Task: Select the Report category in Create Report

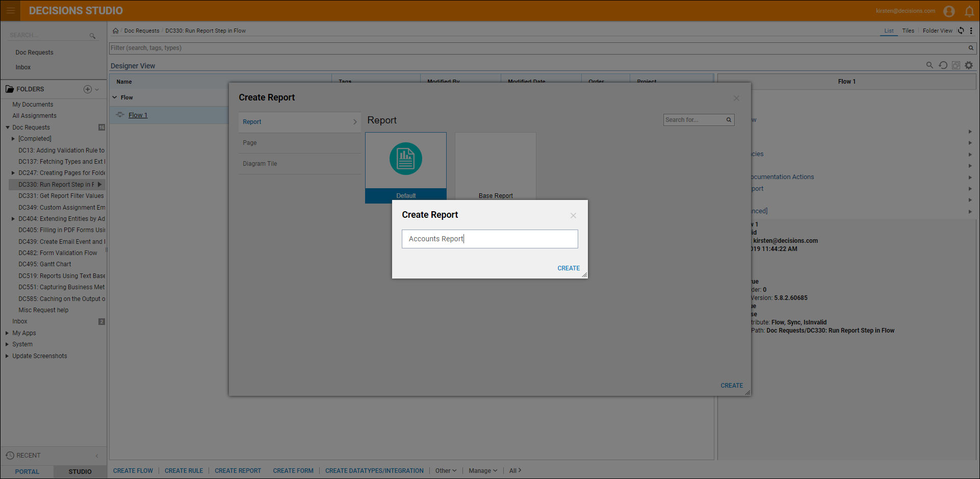Action: point(300,122)
